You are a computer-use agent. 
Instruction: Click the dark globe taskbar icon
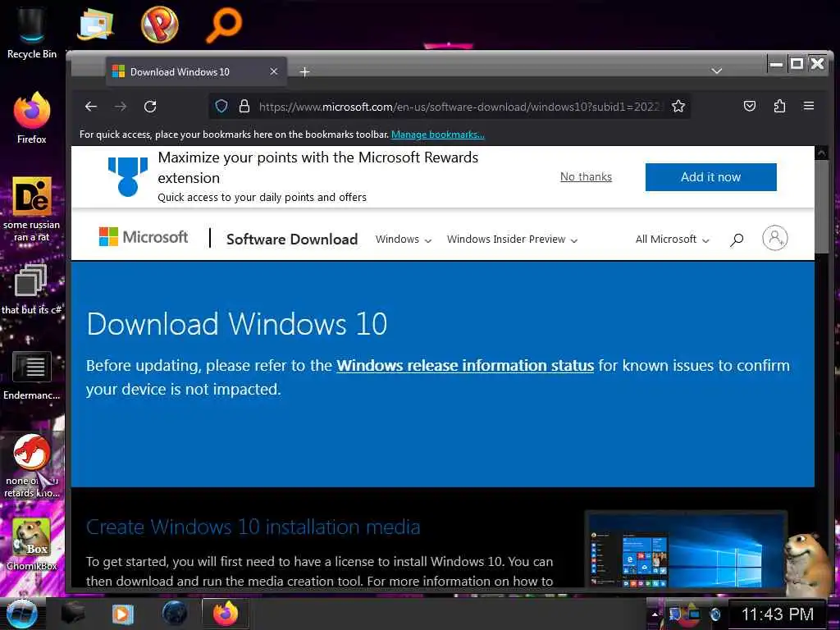coord(174,614)
